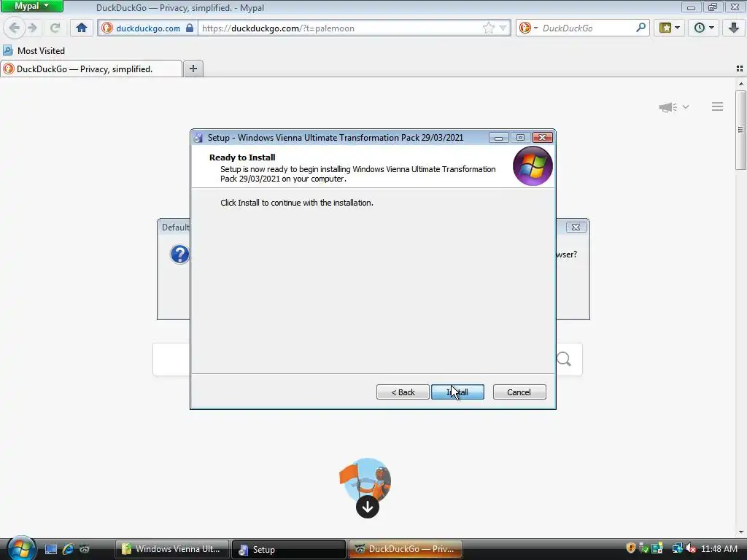Switch to Windows Vienna Ult... taskbar item
747x560 pixels.
(171, 549)
